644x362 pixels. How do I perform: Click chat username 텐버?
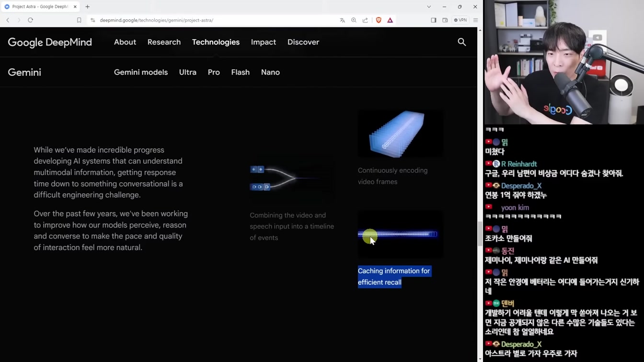click(508, 303)
